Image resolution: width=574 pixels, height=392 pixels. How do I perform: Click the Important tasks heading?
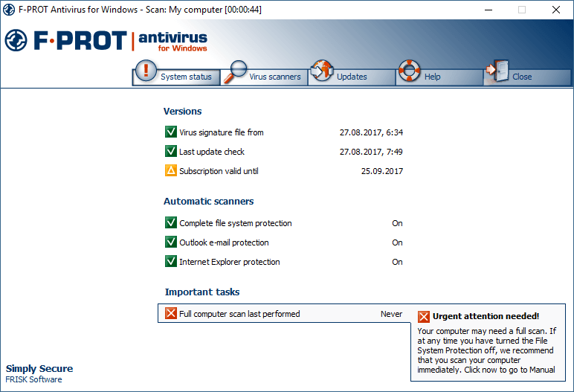(x=202, y=292)
